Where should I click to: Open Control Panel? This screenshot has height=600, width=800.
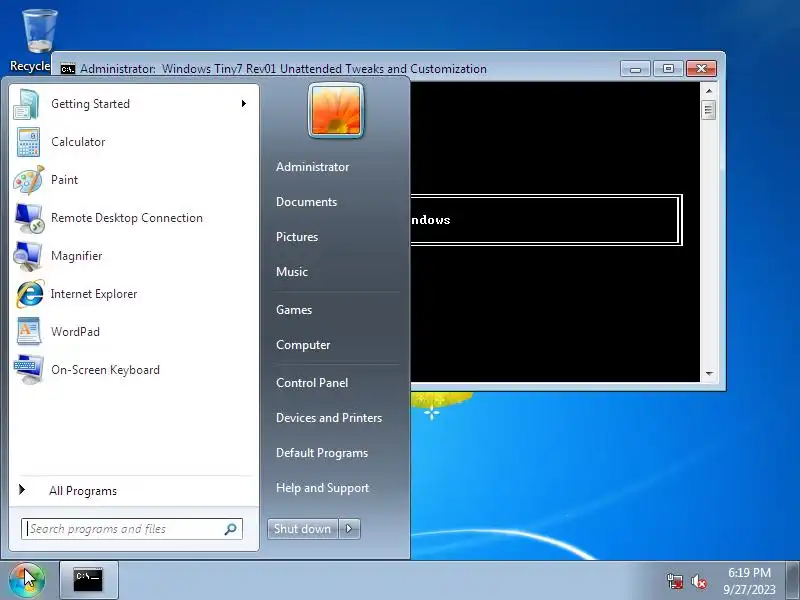coord(312,383)
